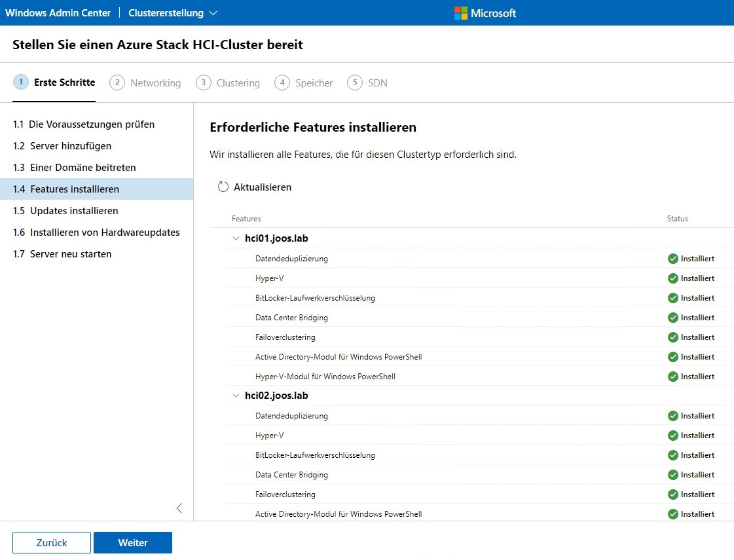Click the green Installiert icon beside Hyper-V
Image resolution: width=734 pixels, height=560 pixels.
(672, 278)
